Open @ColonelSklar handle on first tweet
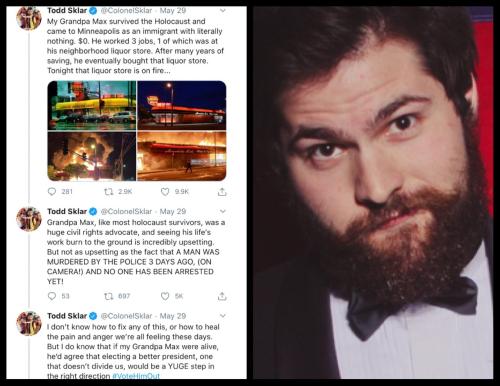Image resolution: width=500 pixels, height=386 pixels. (126, 11)
